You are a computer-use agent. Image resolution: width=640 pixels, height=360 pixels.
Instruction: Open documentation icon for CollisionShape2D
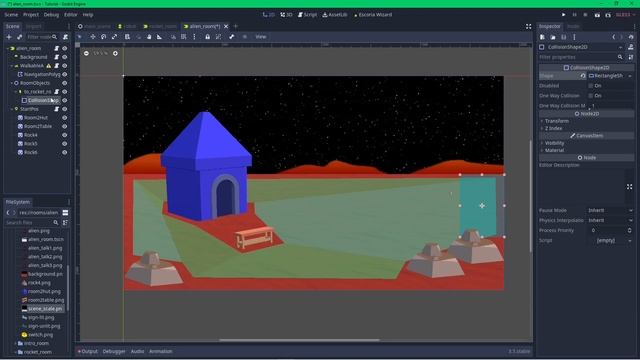631,47
